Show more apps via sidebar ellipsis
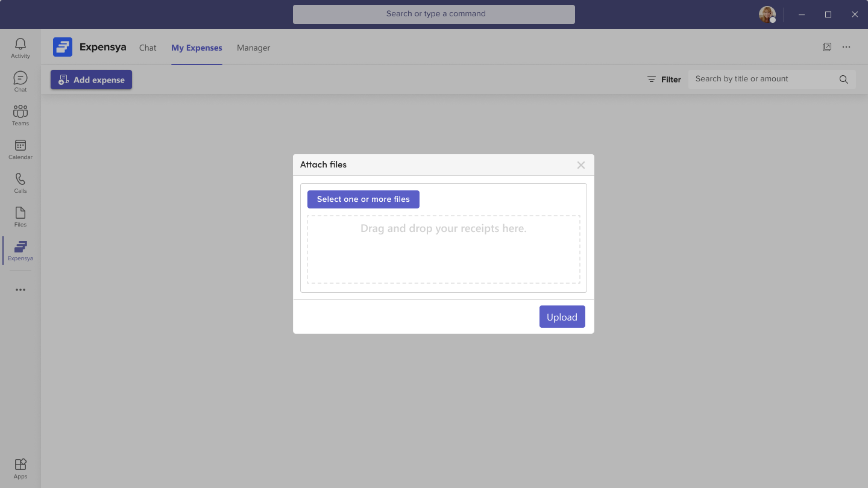The width and height of the screenshot is (868, 488). point(20,290)
